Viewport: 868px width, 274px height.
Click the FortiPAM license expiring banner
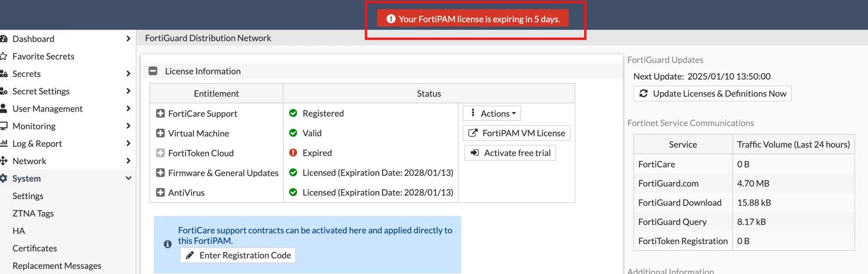473,19
